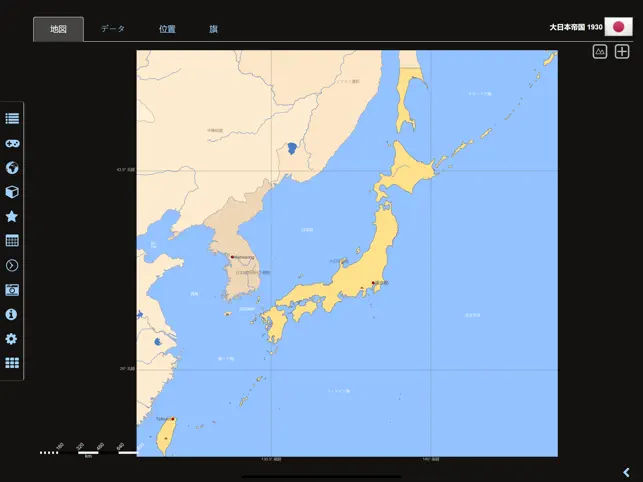Click Sakhalin island on the map
The image size is (643, 482).
[406, 96]
